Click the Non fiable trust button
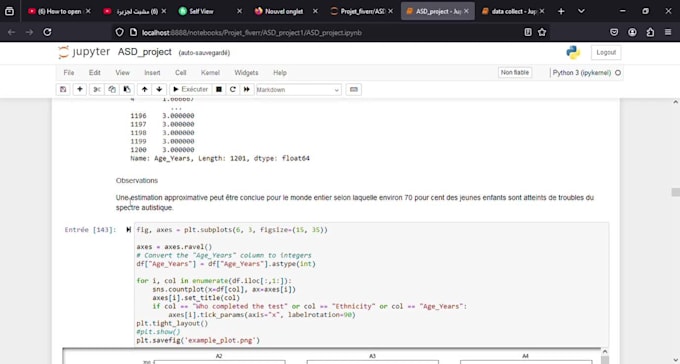680x364 pixels. click(515, 73)
